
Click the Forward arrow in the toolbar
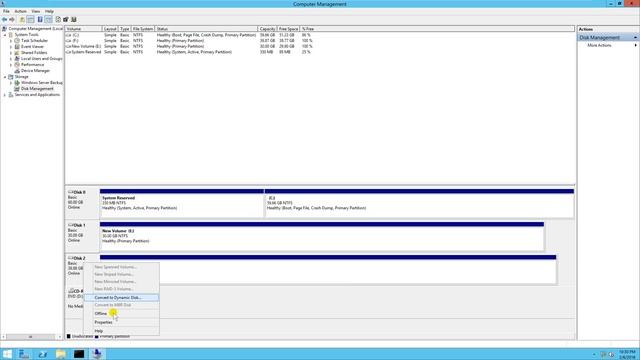[x=12, y=20]
